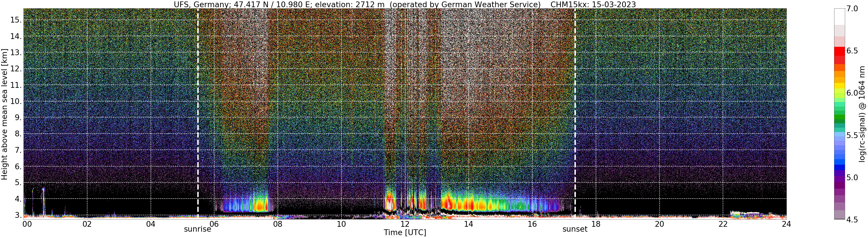Click the '8.' height axis tick label
Viewport: 868px width, 238px height.
[18, 134]
